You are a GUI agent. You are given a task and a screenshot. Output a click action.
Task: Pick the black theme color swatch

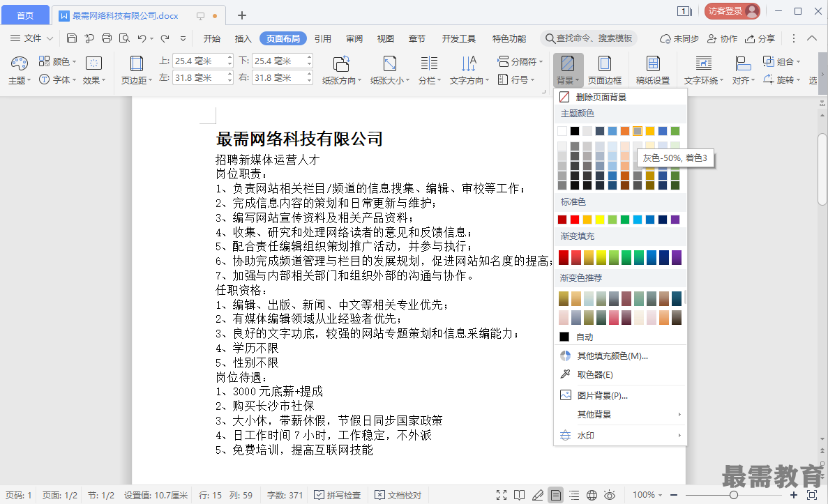575,131
